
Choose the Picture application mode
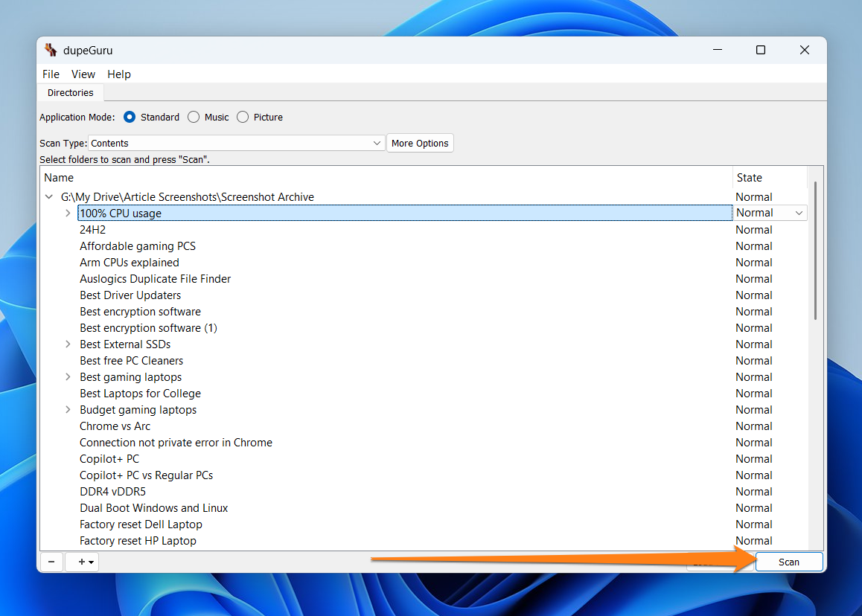(243, 117)
